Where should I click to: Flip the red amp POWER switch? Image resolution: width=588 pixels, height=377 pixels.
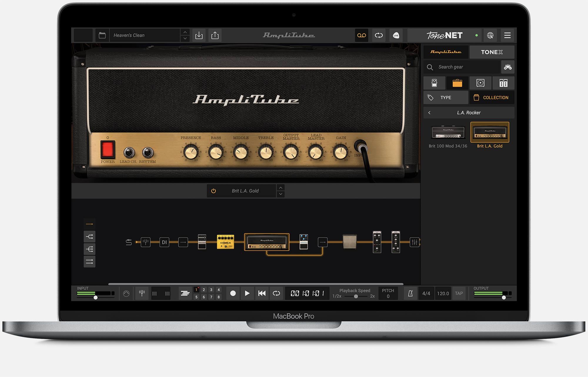[x=108, y=149]
